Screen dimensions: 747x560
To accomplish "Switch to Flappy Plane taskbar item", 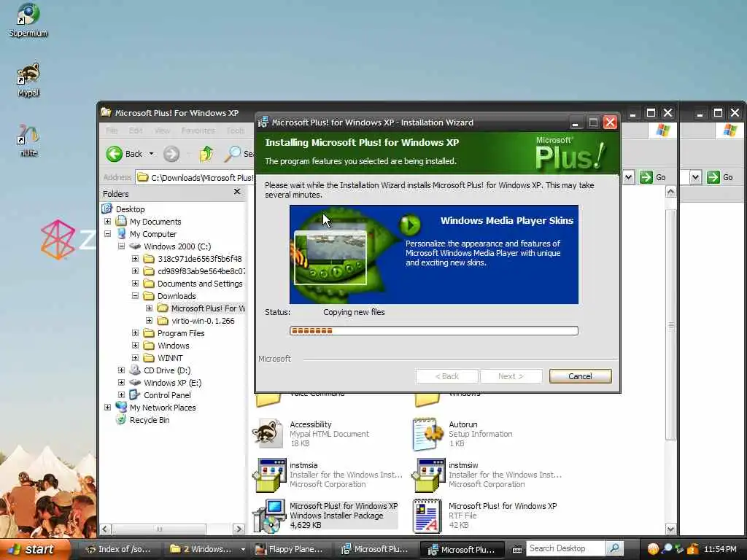I will [290, 550].
